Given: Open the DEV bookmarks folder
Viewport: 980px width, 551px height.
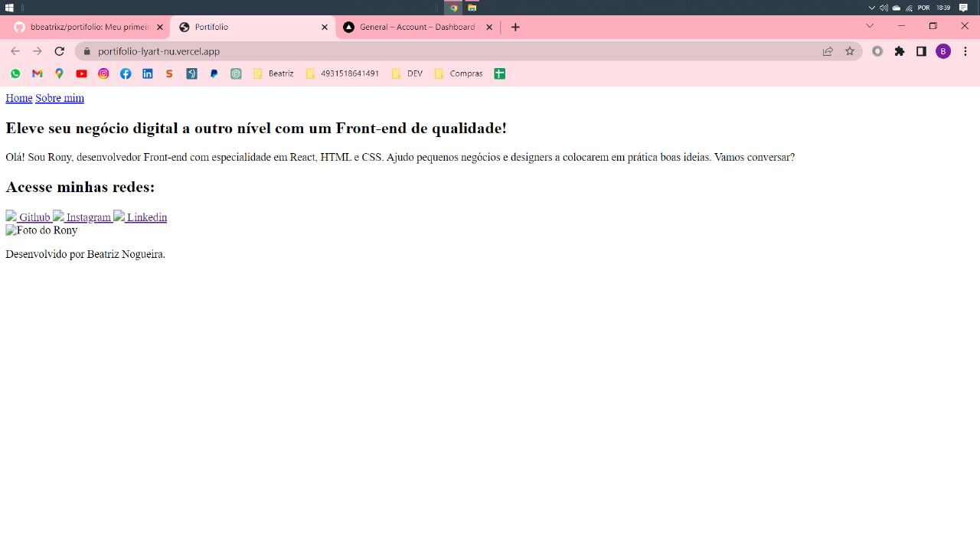Looking at the screenshot, I should [407, 73].
